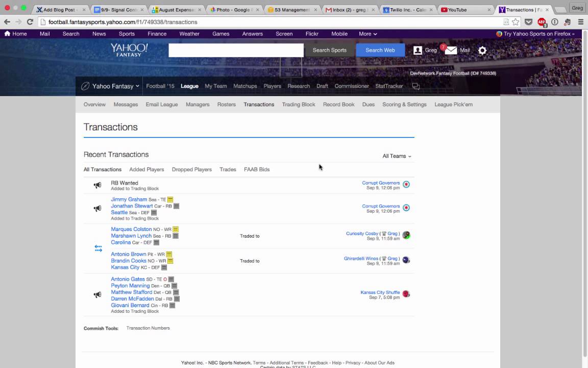Screen dimensions: 588x368
Task: Close the Inbox browser tab
Action: [x=373, y=10]
